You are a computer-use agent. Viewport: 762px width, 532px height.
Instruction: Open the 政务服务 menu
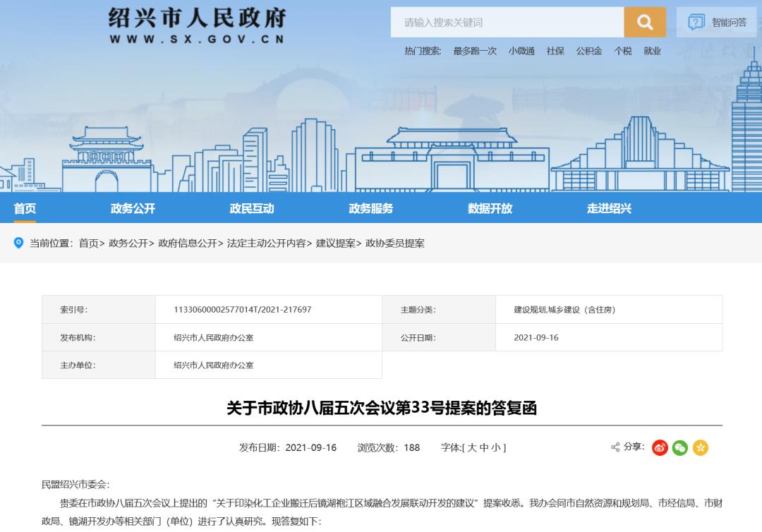pos(370,208)
